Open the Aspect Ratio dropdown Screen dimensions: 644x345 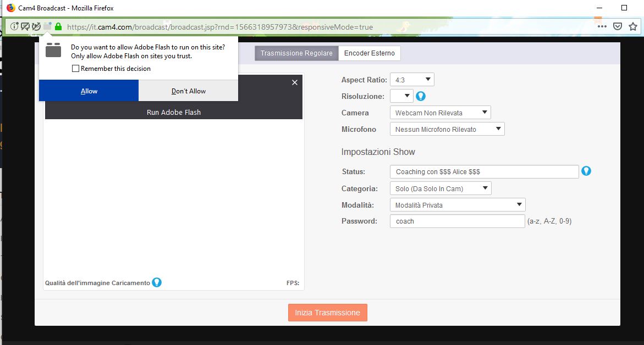pos(412,80)
